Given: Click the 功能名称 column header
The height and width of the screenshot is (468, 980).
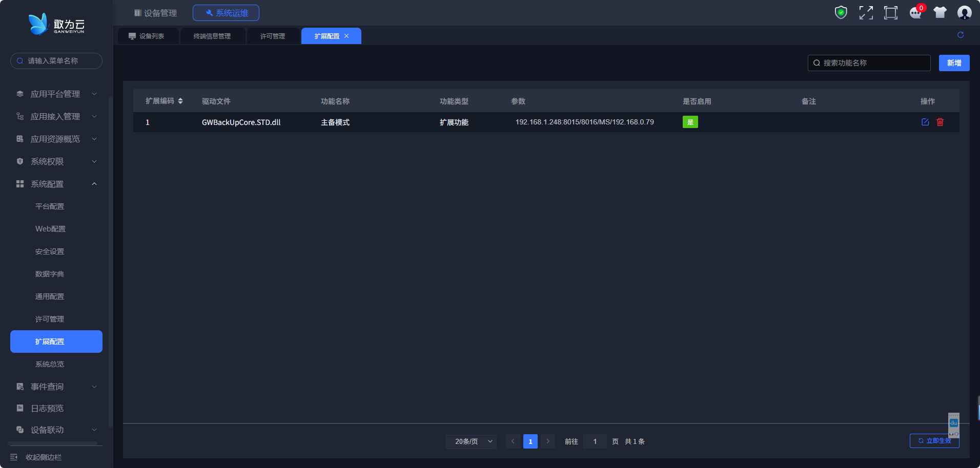Looking at the screenshot, I should point(335,101).
